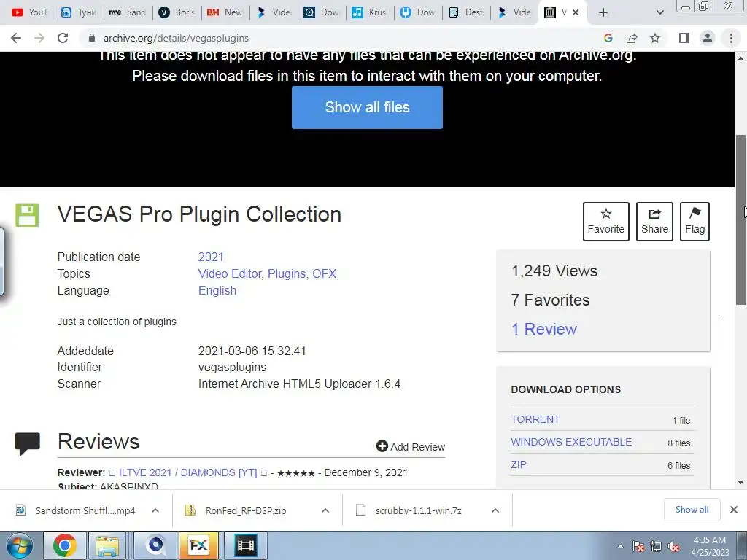Screen dimensions: 747x560
Task: Flag this item
Action: click(694, 222)
